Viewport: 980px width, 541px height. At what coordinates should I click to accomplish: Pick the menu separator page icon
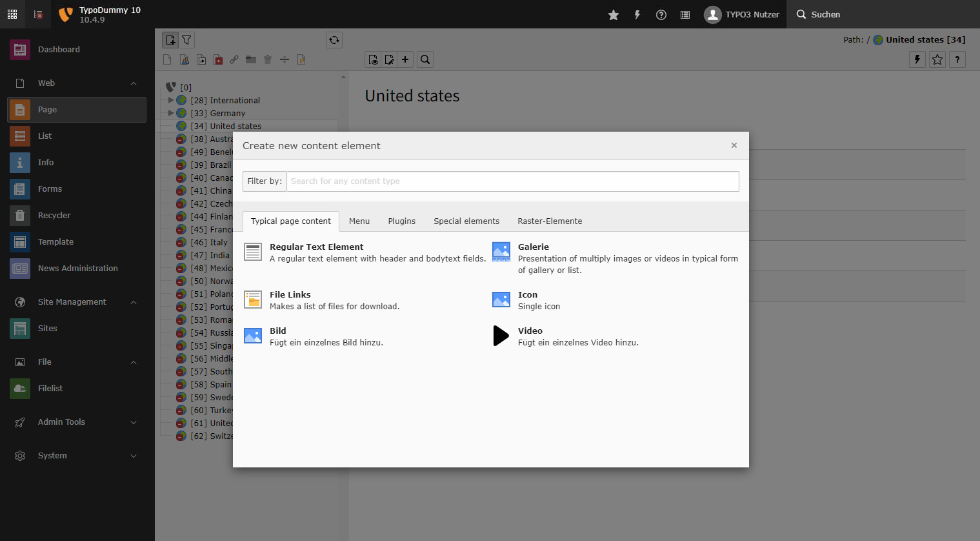point(285,59)
